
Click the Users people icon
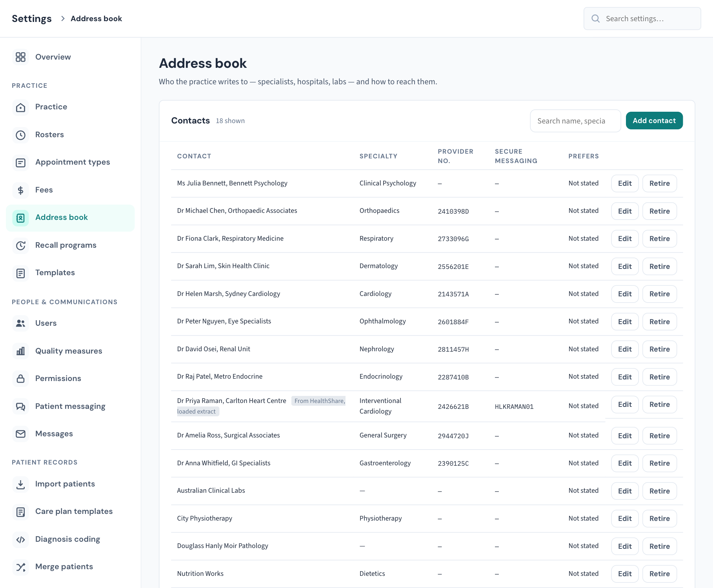pyautogui.click(x=20, y=323)
